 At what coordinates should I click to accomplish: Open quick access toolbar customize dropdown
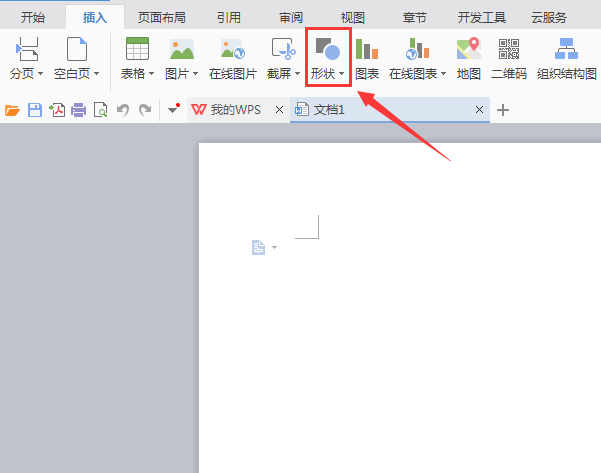point(173,110)
